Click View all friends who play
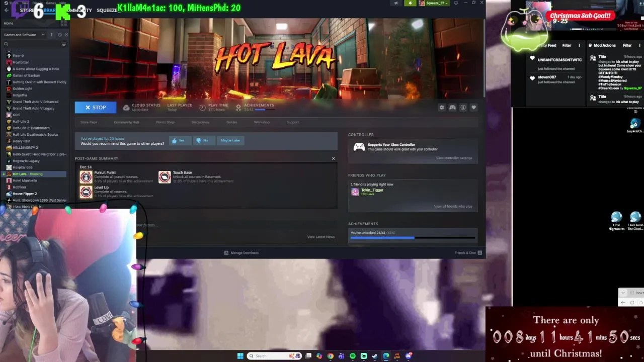This screenshot has width=644, height=362. tap(453, 206)
